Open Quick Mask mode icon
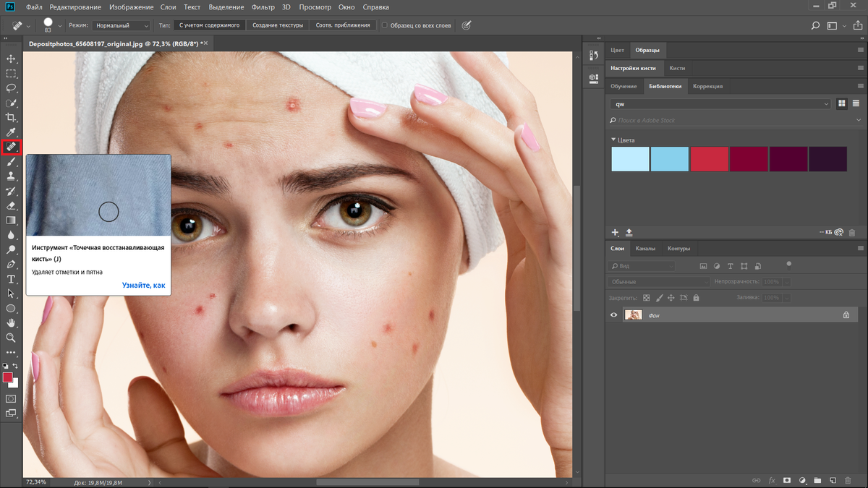Screen dimensions: 868x488 (11, 398)
